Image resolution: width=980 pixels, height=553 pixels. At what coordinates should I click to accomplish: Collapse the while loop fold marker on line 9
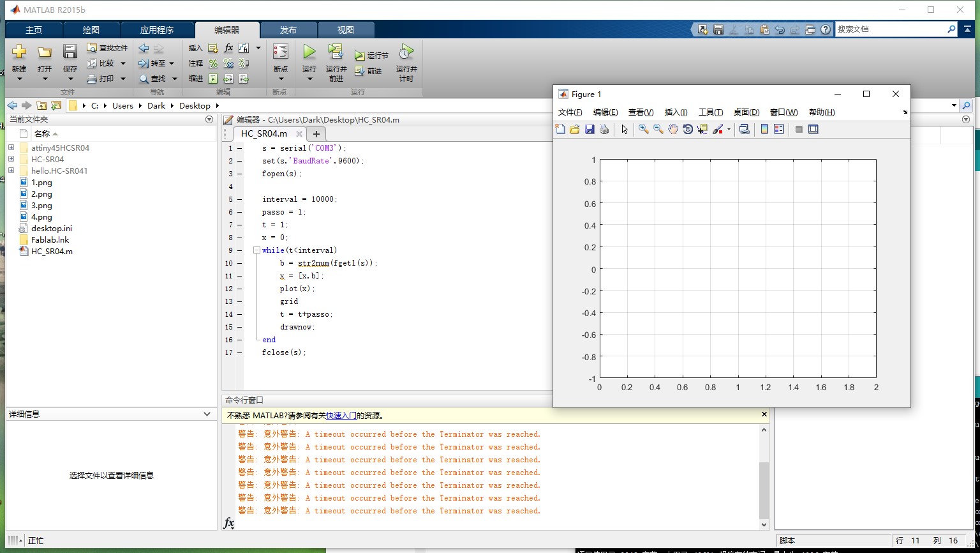click(x=256, y=250)
